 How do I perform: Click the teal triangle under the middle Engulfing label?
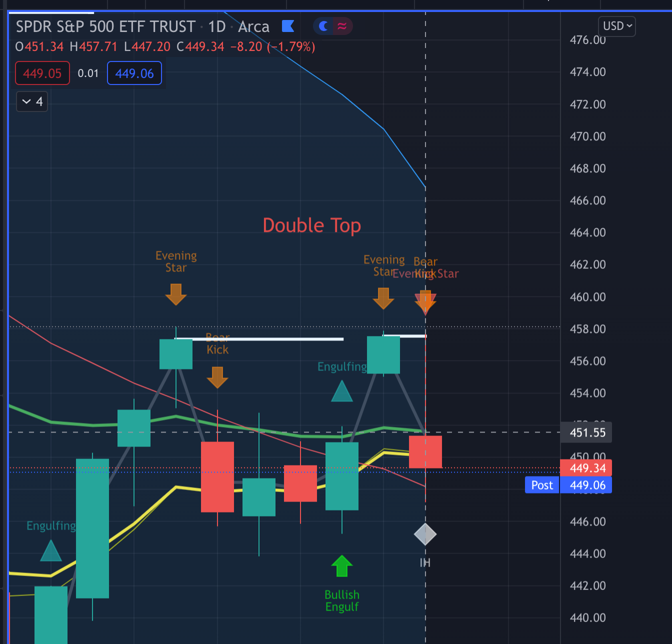click(342, 391)
